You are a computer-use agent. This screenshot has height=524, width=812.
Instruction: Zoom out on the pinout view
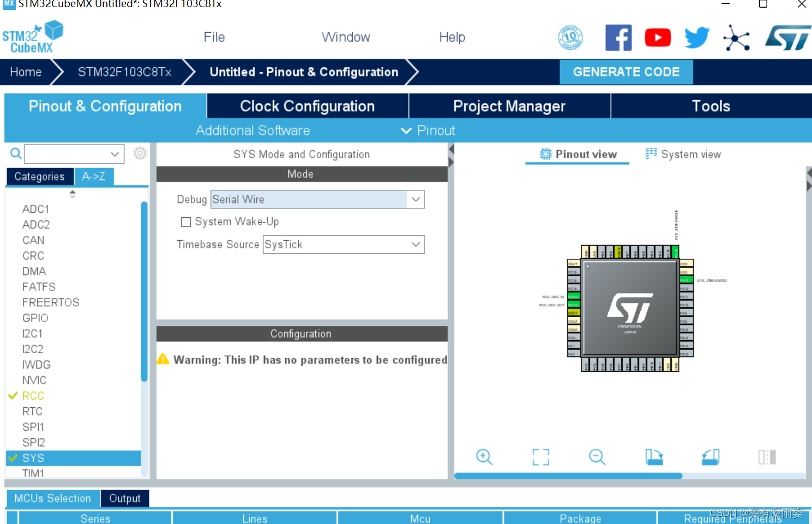tap(597, 457)
